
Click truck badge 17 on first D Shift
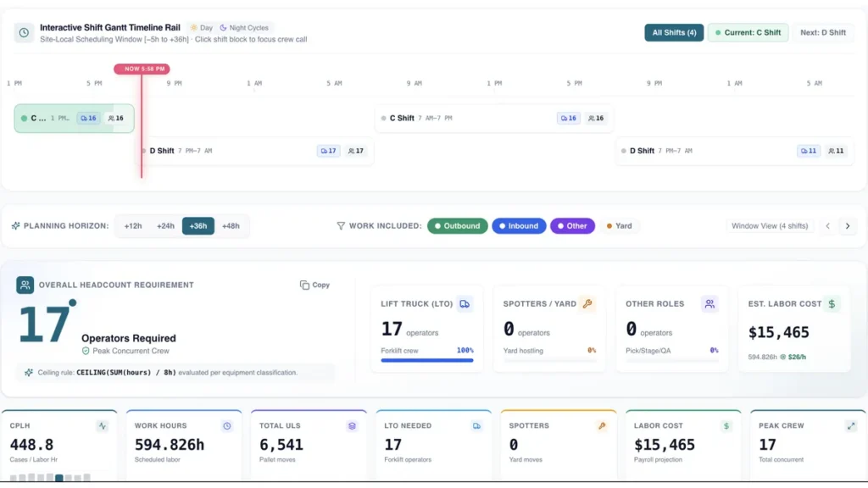point(328,151)
